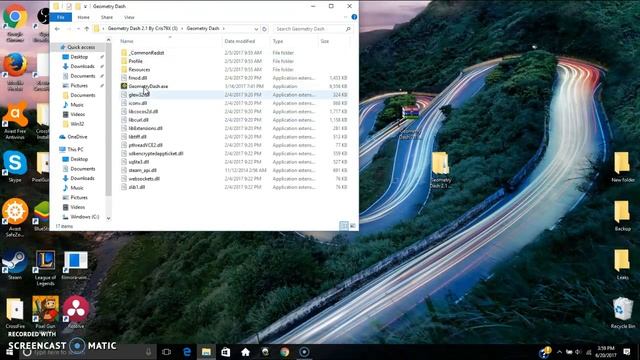This screenshot has width=640, height=360.
Task: Open Chrome from the taskbar
Action: pyautogui.click(x=284, y=352)
